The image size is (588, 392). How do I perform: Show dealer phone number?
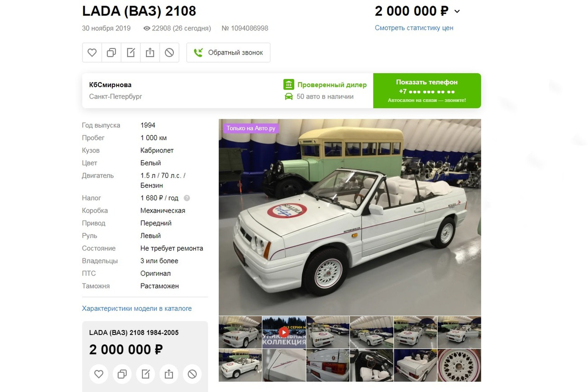427,91
